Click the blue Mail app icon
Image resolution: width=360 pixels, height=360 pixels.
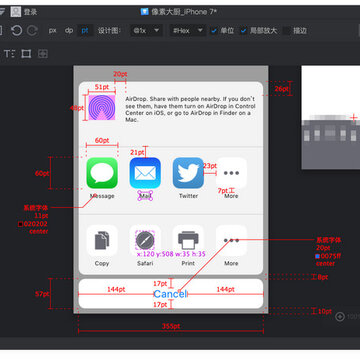145,173
